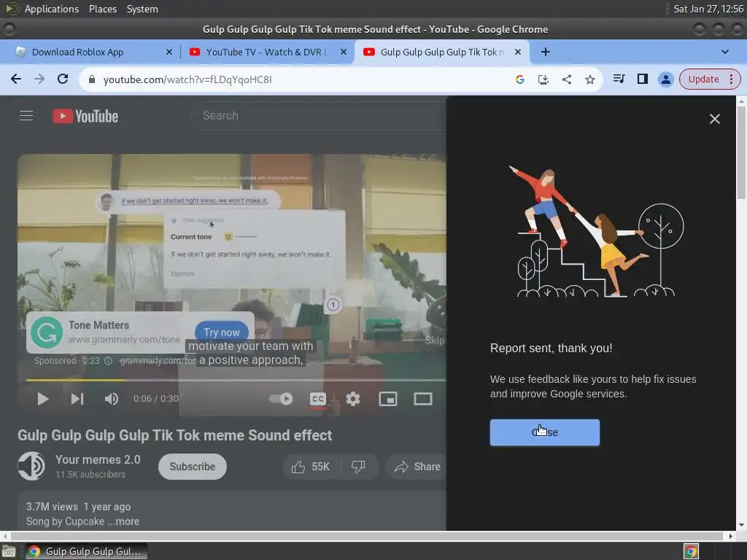Share this page using the share icon
This screenshot has height=560, width=747.
click(x=566, y=79)
